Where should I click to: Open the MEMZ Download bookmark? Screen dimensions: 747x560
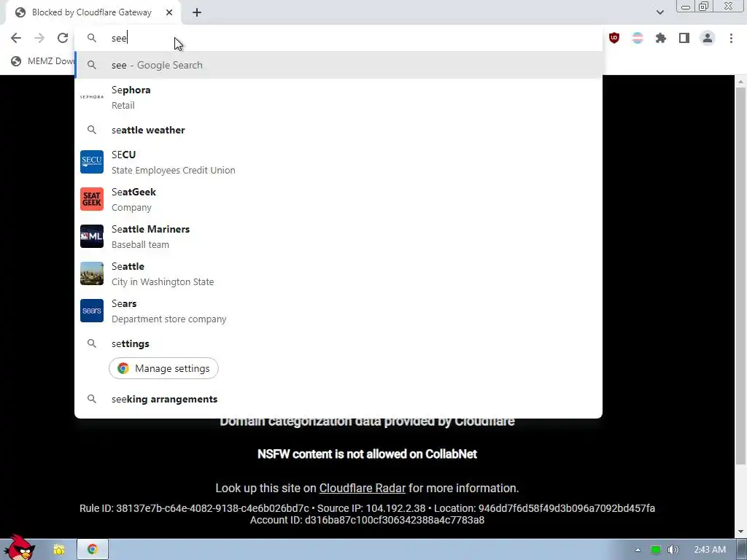tap(43, 61)
